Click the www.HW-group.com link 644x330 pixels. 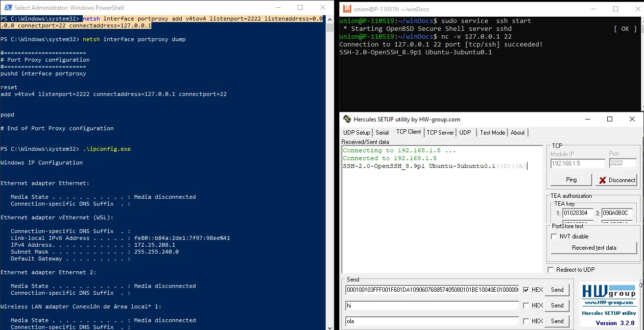(x=609, y=303)
